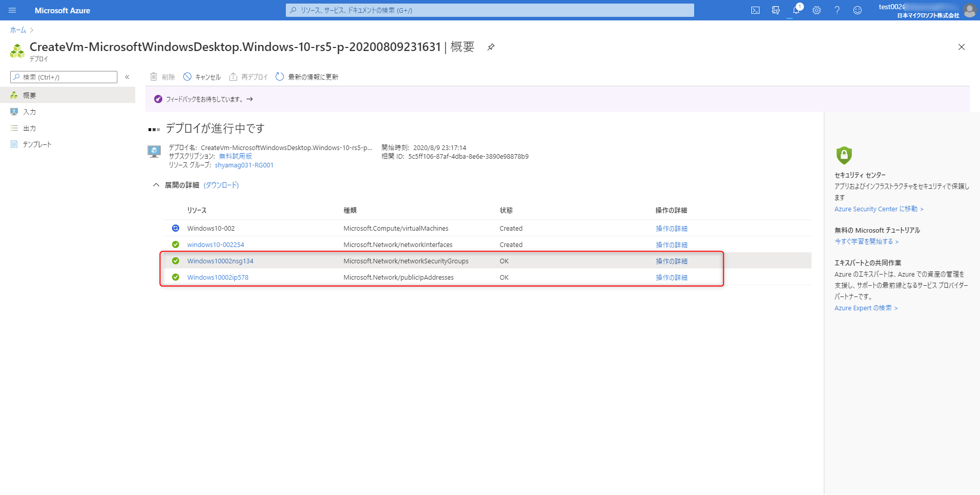Refresh with 最新の情報に更新
980x495 pixels.
pos(307,77)
